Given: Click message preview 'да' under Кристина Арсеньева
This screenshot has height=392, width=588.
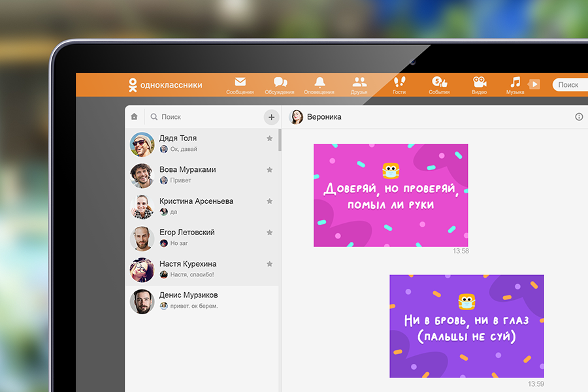Looking at the screenshot, I should (174, 212).
